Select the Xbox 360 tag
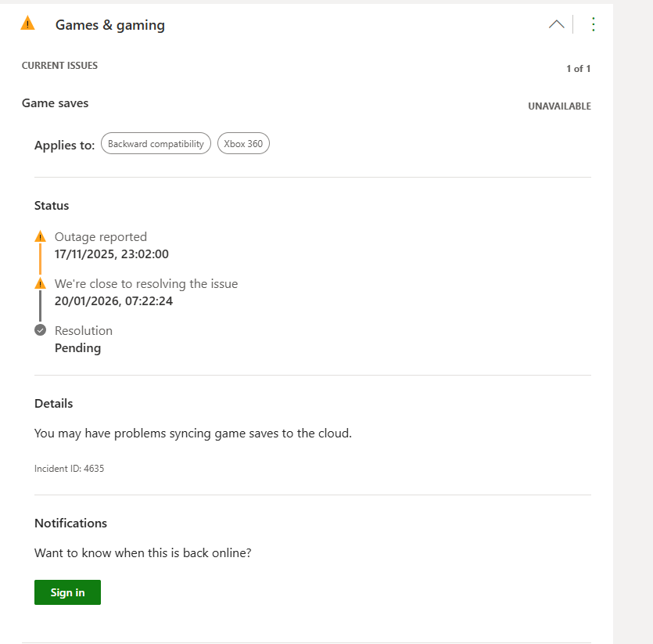 coord(243,143)
